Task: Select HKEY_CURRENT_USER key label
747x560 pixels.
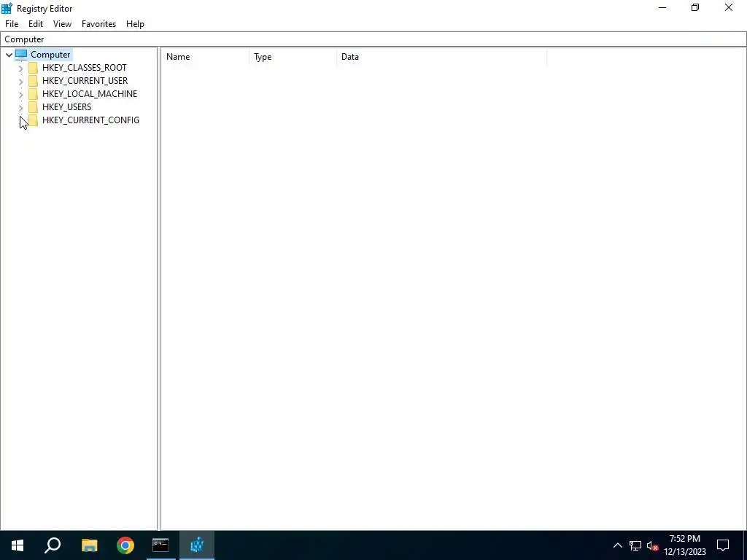Action: pos(85,80)
